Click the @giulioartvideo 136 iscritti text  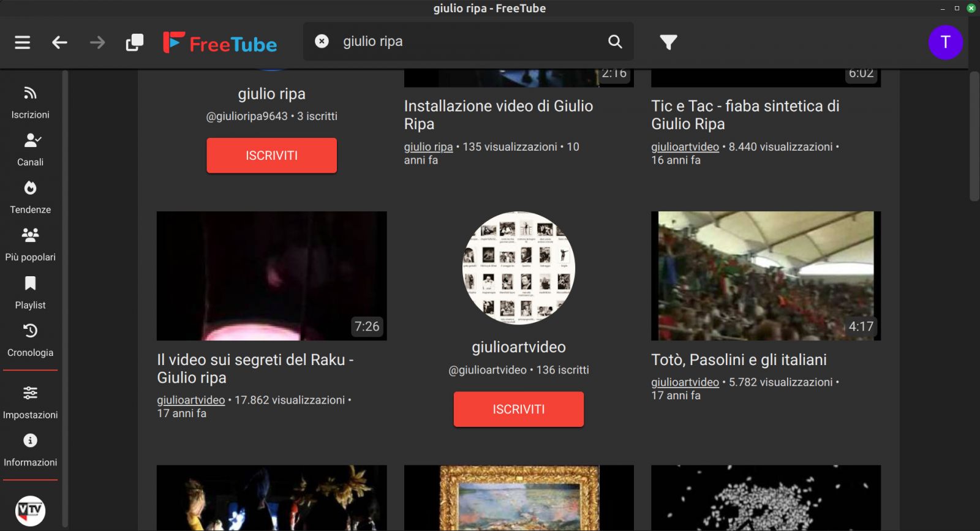tap(518, 370)
